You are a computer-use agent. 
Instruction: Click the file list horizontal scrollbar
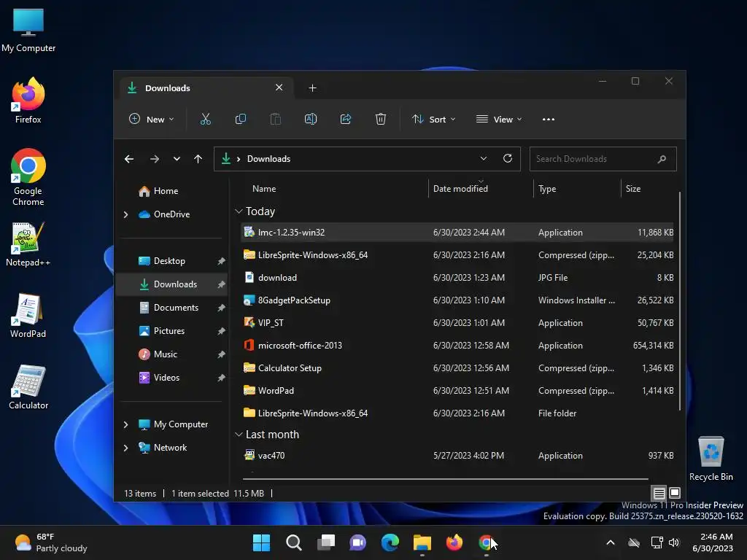[x=446, y=478]
